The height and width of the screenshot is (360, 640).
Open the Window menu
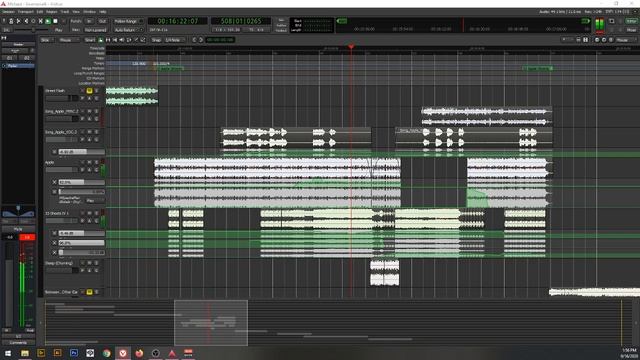[x=89, y=12]
